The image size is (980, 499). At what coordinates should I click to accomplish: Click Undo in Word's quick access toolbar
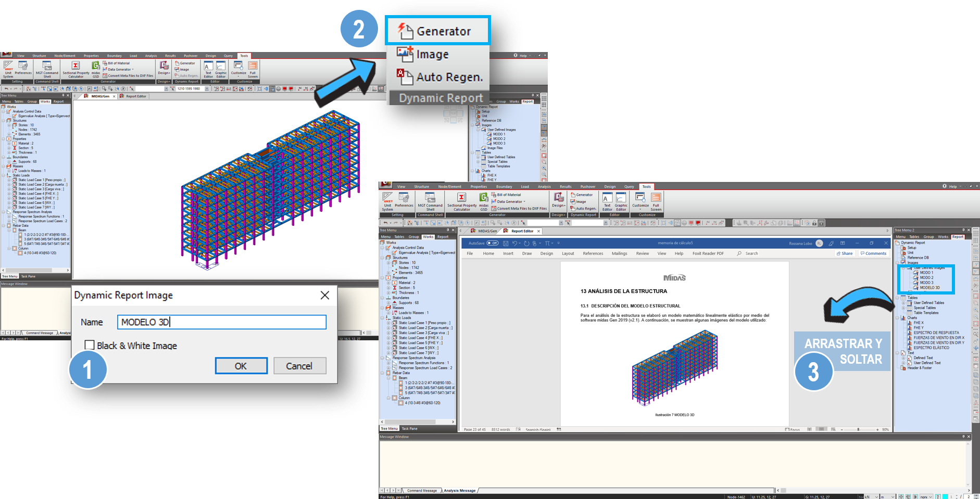point(514,243)
